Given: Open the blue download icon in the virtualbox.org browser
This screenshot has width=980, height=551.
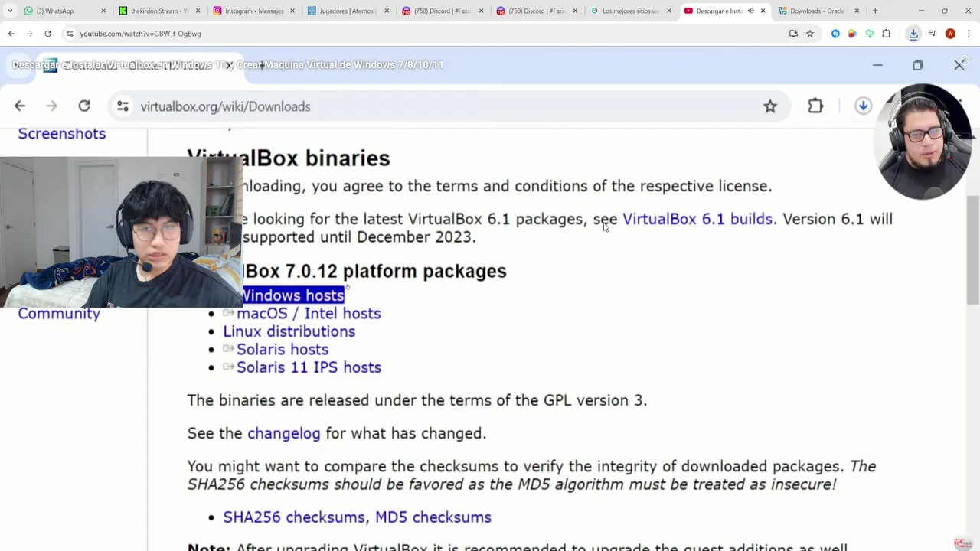Looking at the screenshot, I should click(863, 106).
